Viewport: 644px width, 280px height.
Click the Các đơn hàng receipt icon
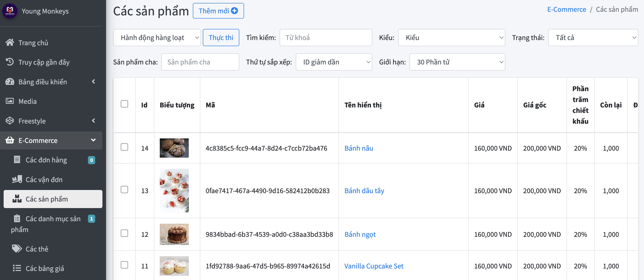pyautogui.click(x=17, y=159)
